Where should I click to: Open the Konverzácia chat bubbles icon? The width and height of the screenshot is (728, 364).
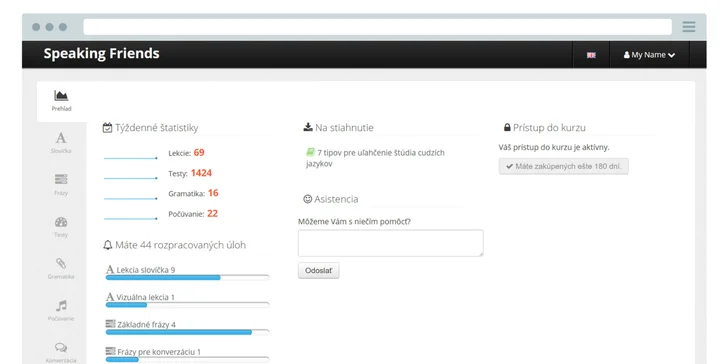point(61,347)
